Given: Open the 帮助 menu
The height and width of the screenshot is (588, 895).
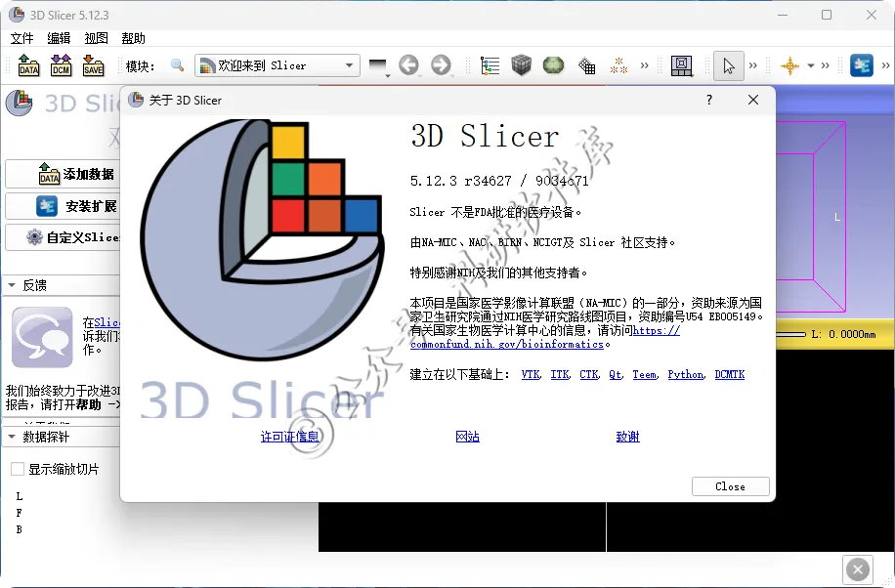Looking at the screenshot, I should [x=133, y=38].
